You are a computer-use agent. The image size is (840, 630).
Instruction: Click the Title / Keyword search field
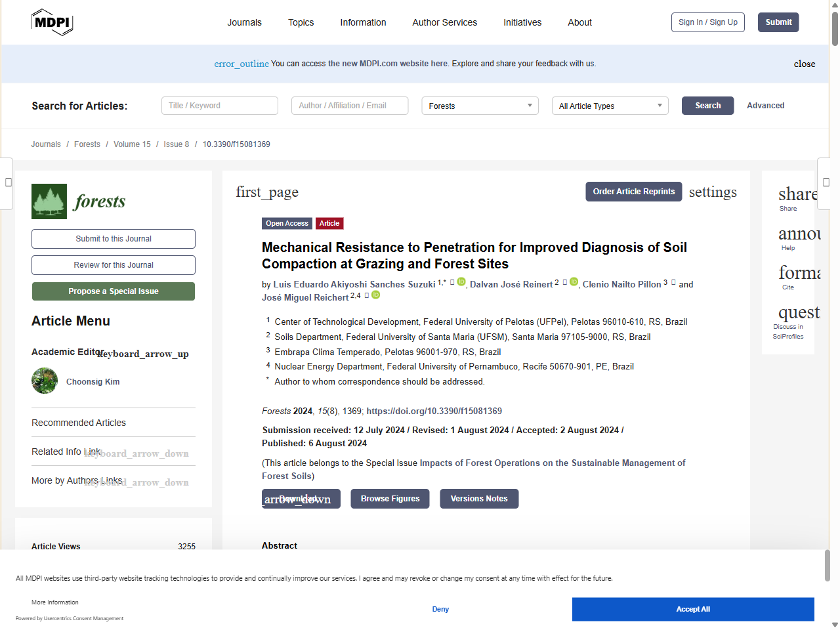point(219,105)
